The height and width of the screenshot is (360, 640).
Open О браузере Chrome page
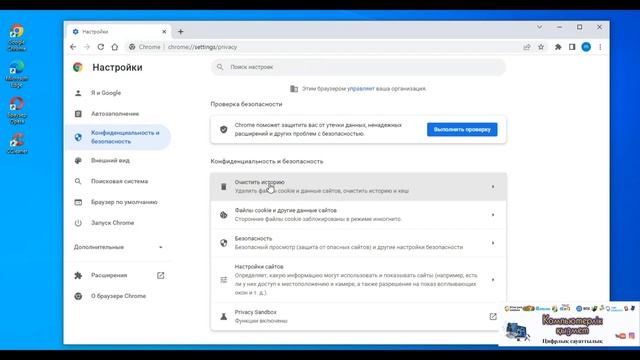point(118,296)
